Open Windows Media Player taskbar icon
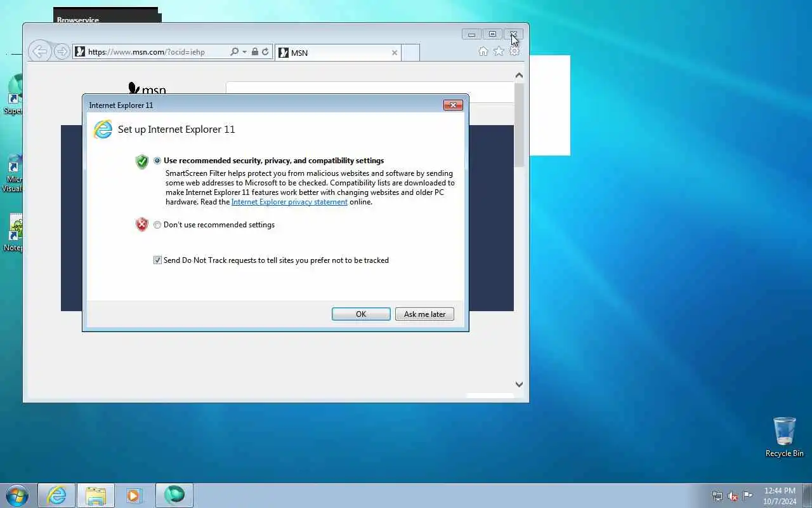The width and height of the screenshot is (812, 508). [134, 495]
